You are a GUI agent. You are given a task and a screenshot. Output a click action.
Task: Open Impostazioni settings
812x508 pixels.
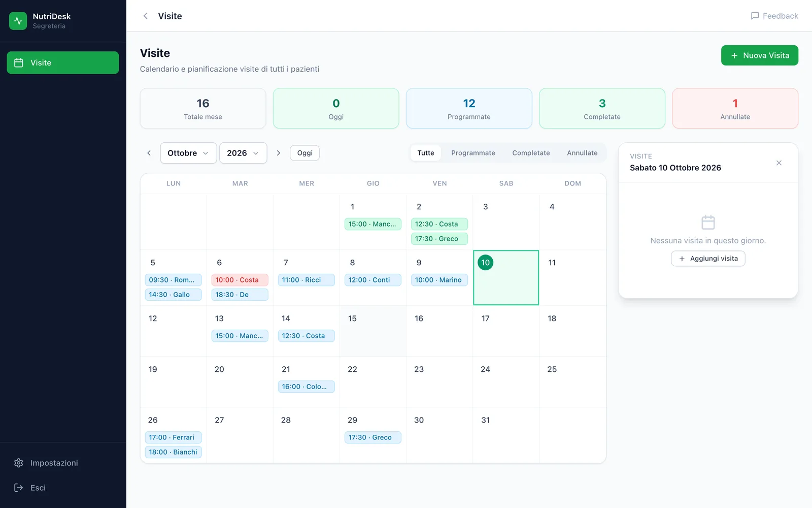pos(63,463)
